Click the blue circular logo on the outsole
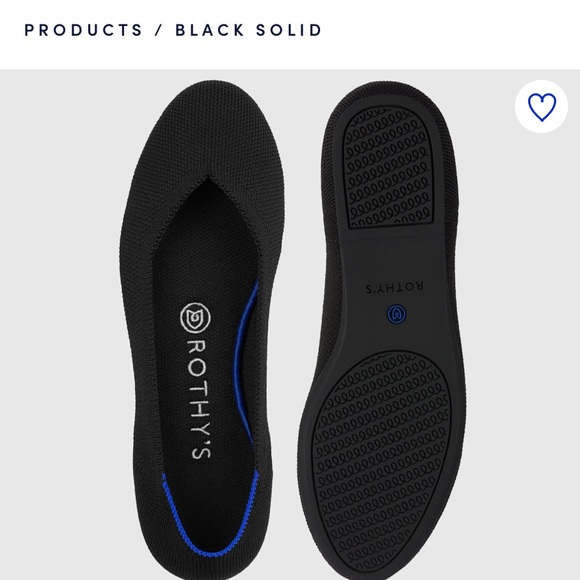 [x=397, y=315]
